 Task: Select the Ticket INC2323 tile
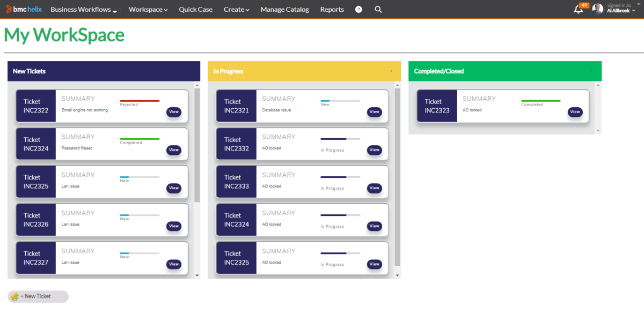pos(437,106)
